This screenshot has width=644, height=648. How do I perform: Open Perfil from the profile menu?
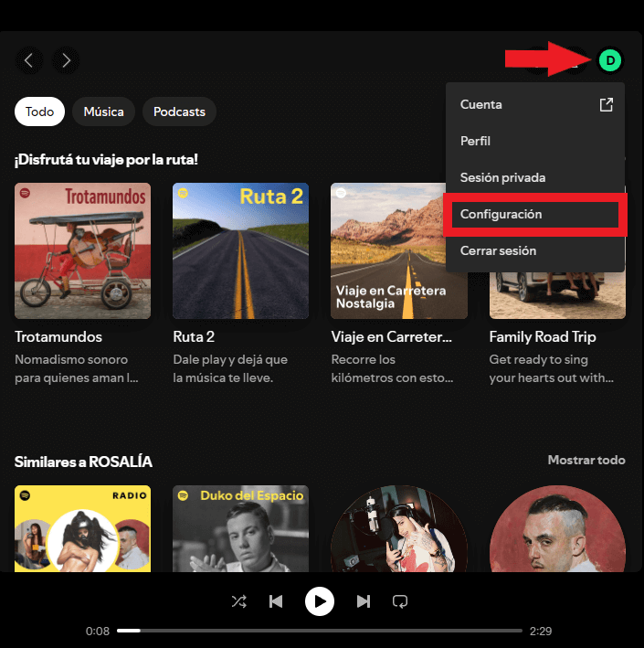click(535, 141)
